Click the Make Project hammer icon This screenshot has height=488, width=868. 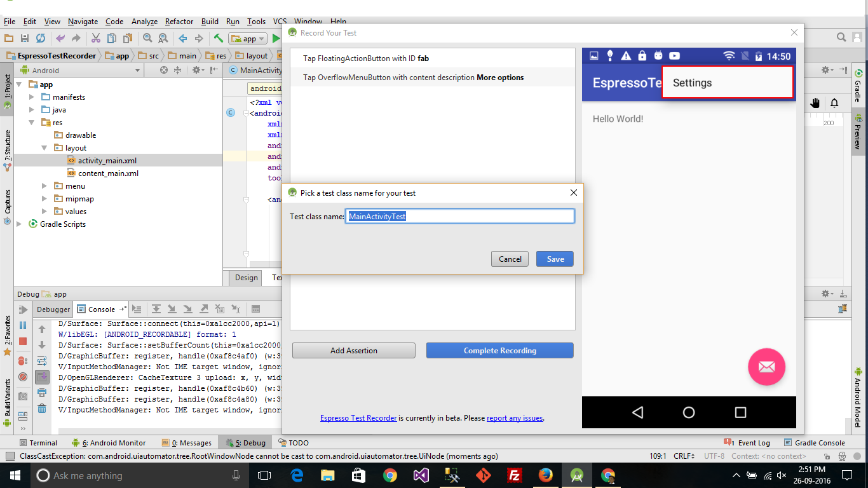(x=219, y=39)
